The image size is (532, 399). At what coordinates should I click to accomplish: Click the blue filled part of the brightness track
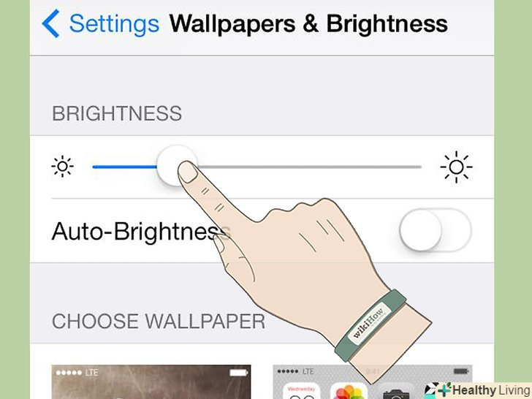pyautogui.click(x=124, y=167)
